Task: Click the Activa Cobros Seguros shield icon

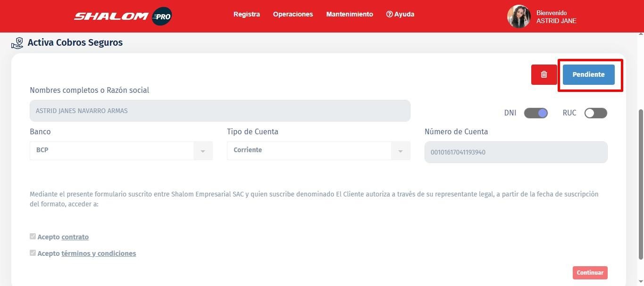Action: (x=17, y=43)
